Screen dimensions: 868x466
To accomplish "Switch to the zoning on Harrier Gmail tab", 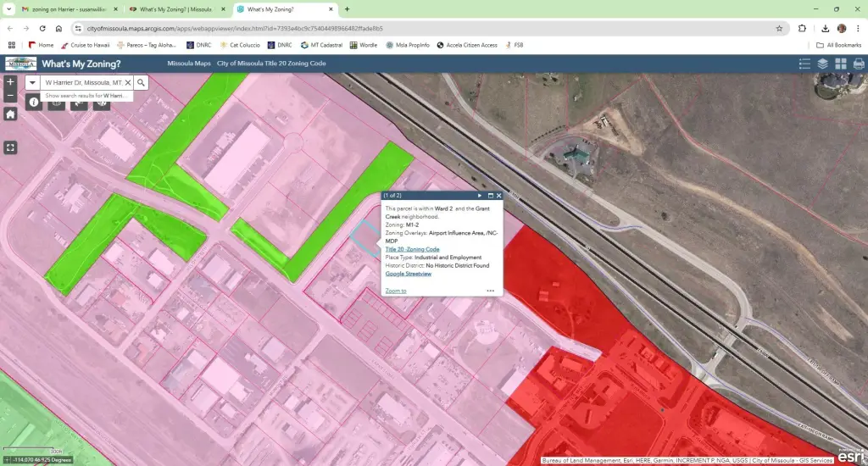I will coord(68,8).
